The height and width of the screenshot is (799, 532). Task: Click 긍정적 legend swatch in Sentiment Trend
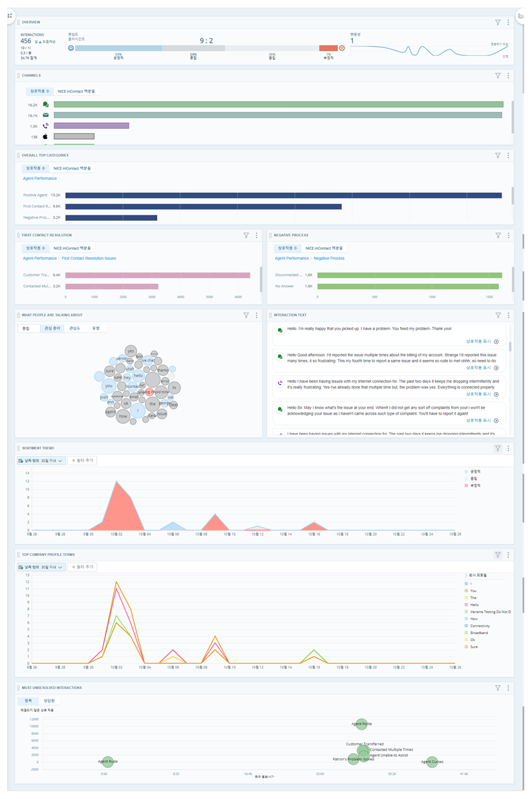[467, 472]
